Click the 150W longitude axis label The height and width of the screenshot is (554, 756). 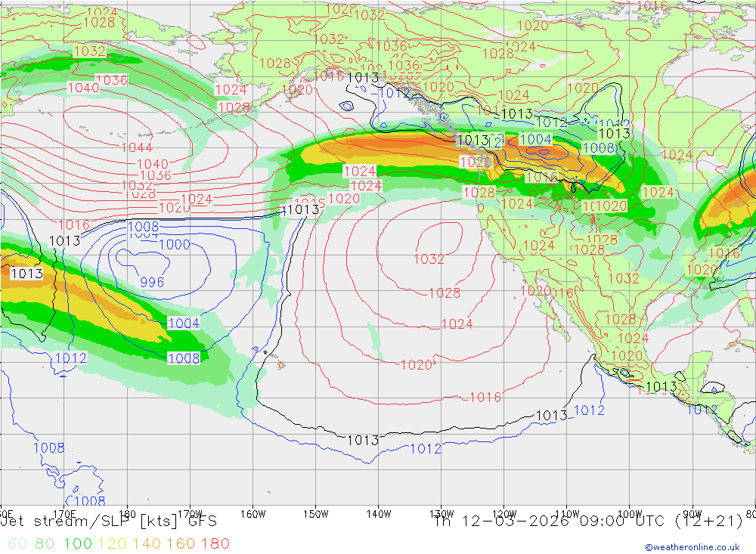[316, 513]
